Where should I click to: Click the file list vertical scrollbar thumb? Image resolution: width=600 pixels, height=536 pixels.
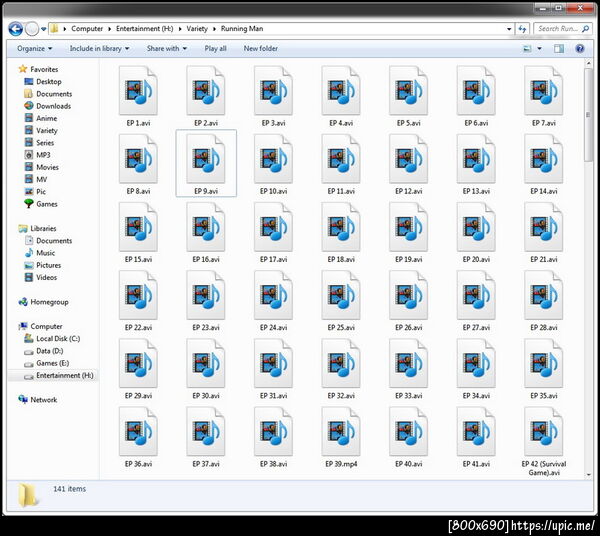[x=588, y=115]
